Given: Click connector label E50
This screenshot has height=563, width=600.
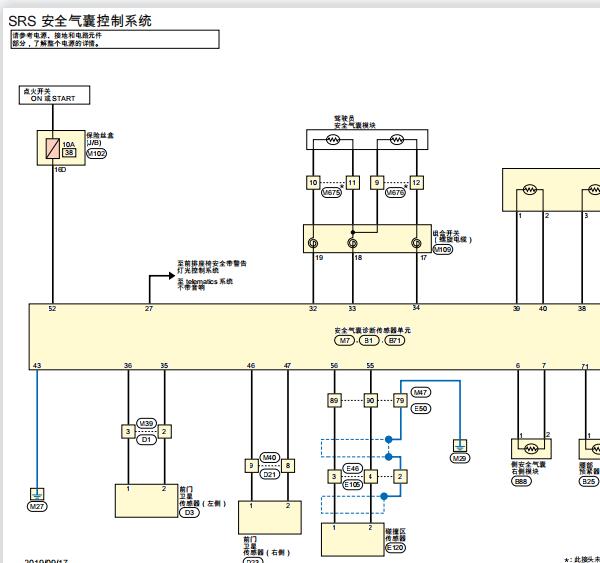Looking at the screenshot, I should tap(421, 409).
